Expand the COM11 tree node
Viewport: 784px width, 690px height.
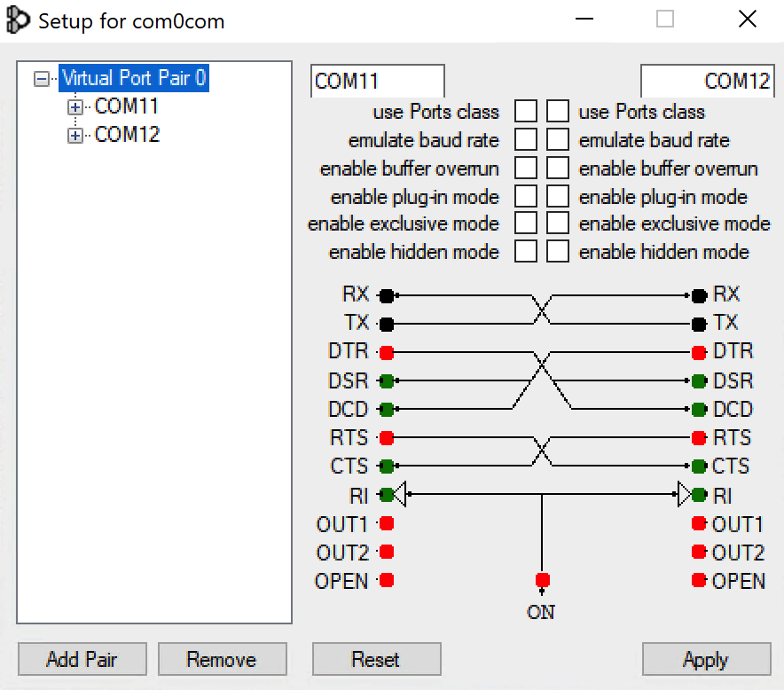[75, 107]
